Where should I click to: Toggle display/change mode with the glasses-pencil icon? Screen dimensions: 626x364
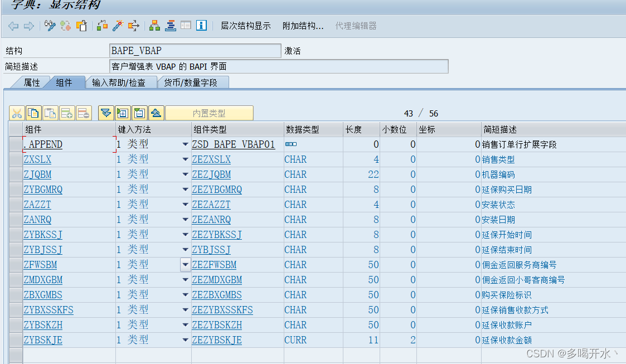click(50, 26)
